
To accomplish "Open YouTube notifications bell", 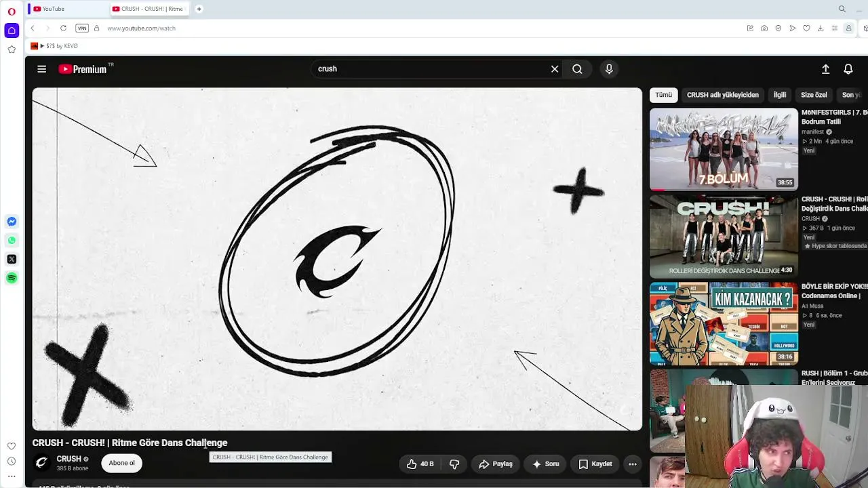I will point(848,69).
